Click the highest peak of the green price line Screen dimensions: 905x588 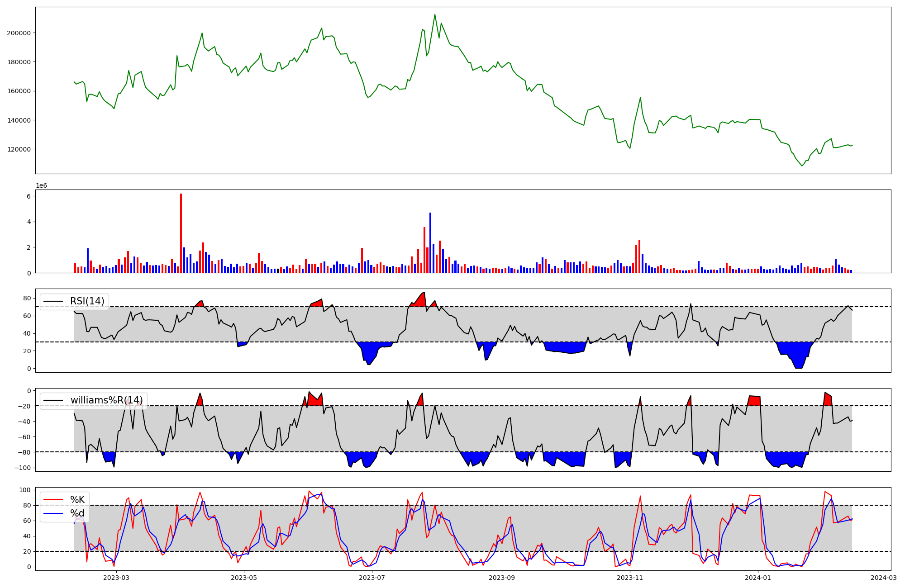[x=435, y=14]
